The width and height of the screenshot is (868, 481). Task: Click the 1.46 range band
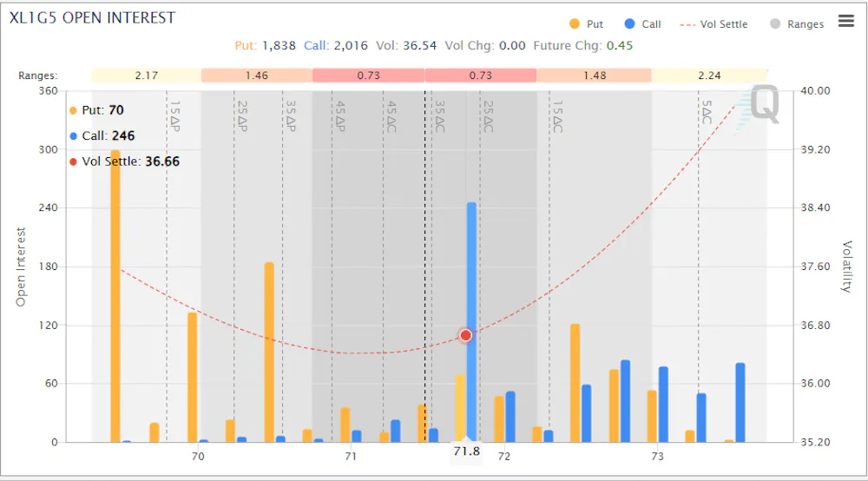coord(257,76)
